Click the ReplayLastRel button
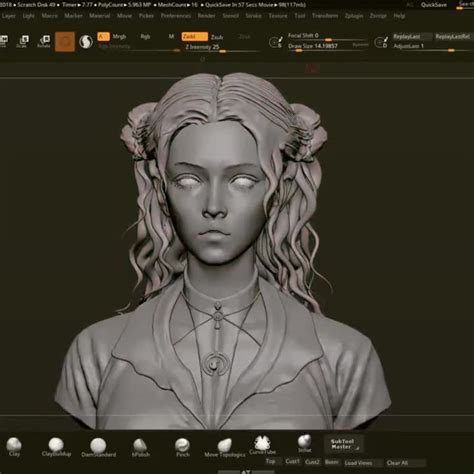The width and height of the screenshot is (474, 474). [453, 36]
